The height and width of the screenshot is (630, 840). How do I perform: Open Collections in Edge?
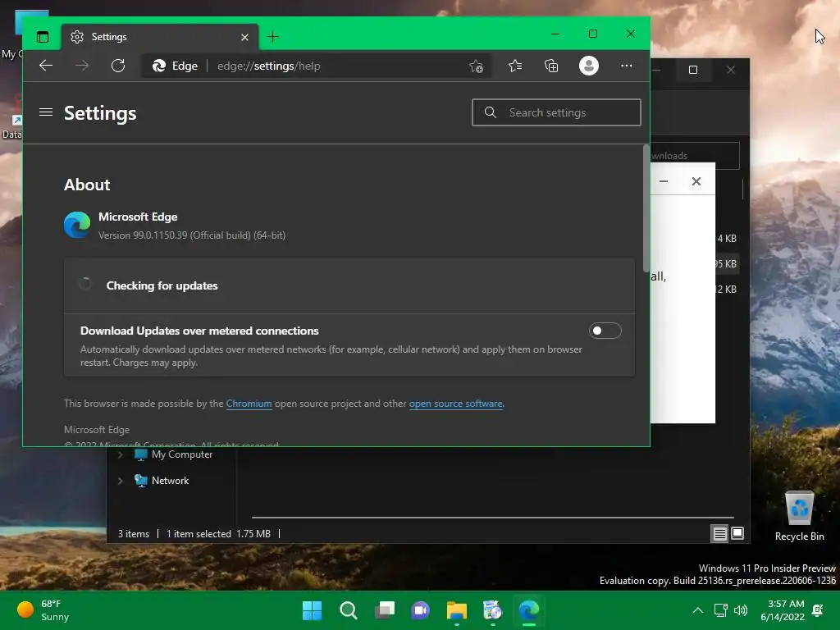pos(551,66)
